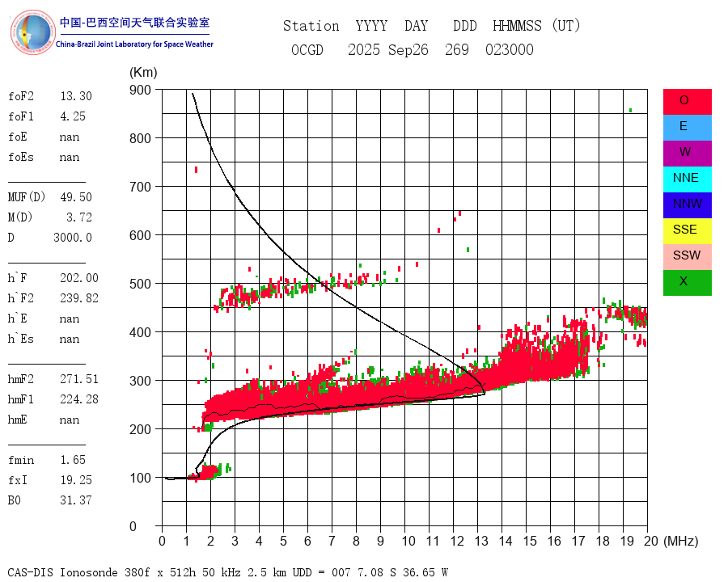Click the day-of-year value 269

(457, 49)
